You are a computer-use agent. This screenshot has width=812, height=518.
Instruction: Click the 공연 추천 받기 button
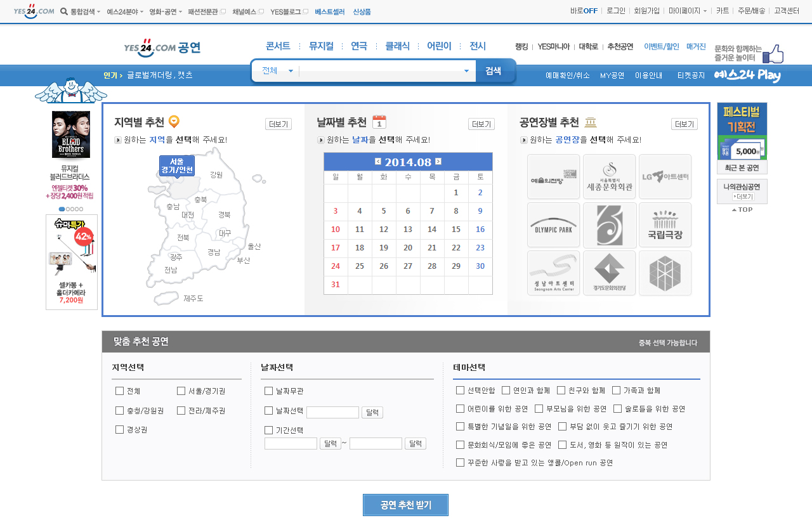pyautogui.click(x=405, y=505)
